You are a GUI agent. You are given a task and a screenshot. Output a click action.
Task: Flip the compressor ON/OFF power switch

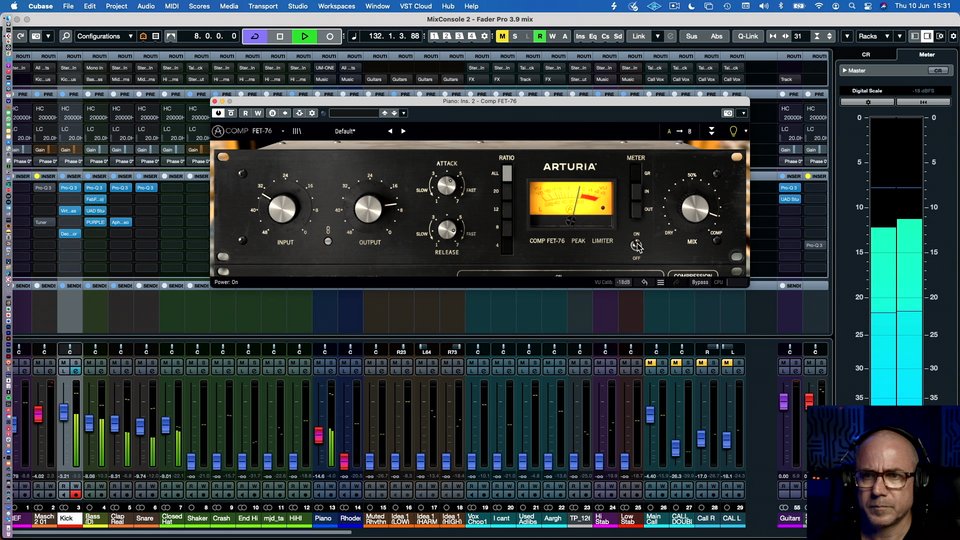point(637,246)
